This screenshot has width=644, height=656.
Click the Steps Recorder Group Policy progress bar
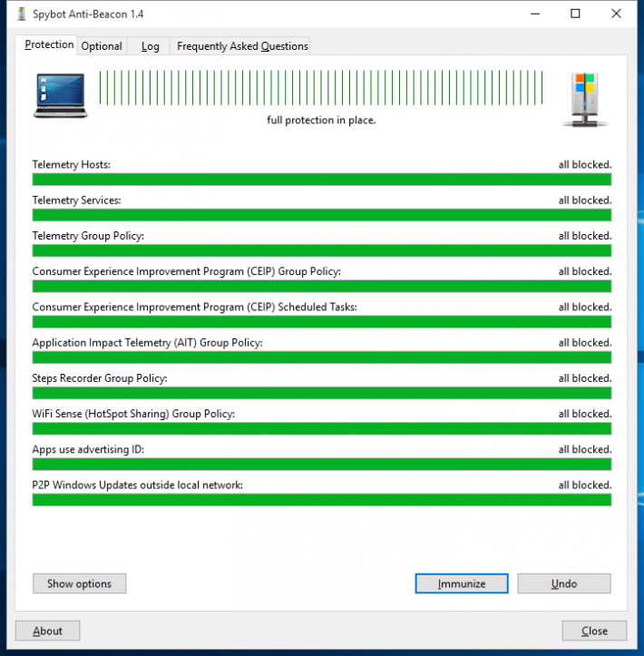click(322, 393)
